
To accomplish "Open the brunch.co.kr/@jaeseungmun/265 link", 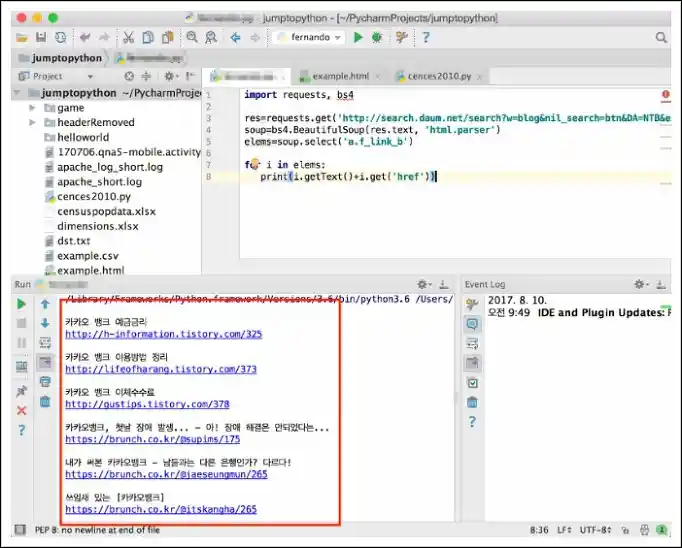I will pos(166,474).
